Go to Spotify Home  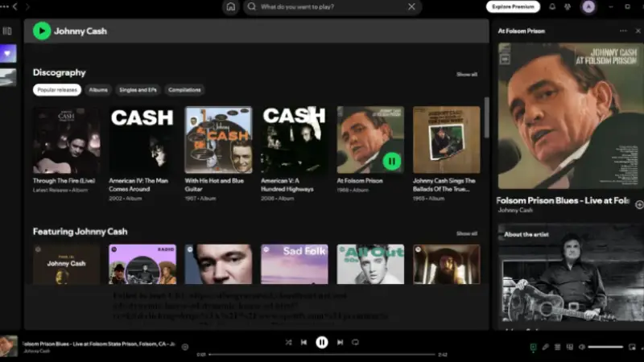coord(231,7)
